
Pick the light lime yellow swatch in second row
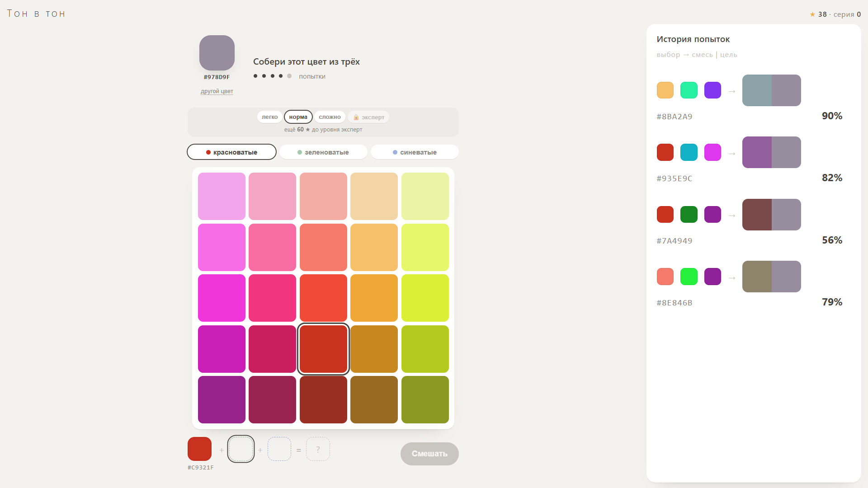click(425, 247)
